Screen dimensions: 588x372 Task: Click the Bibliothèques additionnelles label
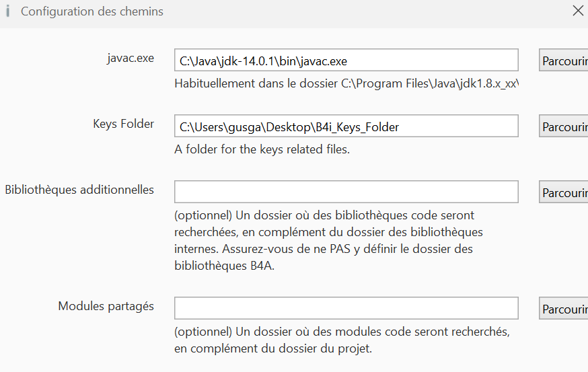79,190
